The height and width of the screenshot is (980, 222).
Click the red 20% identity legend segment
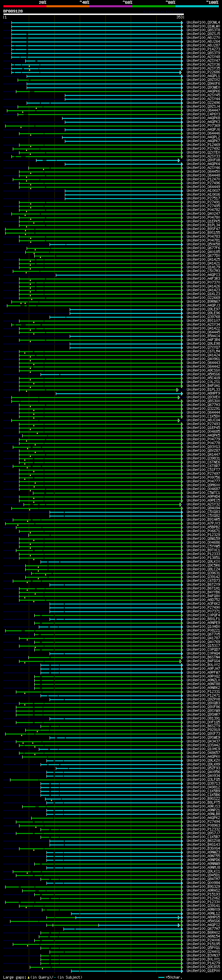[x=25, y=6]
